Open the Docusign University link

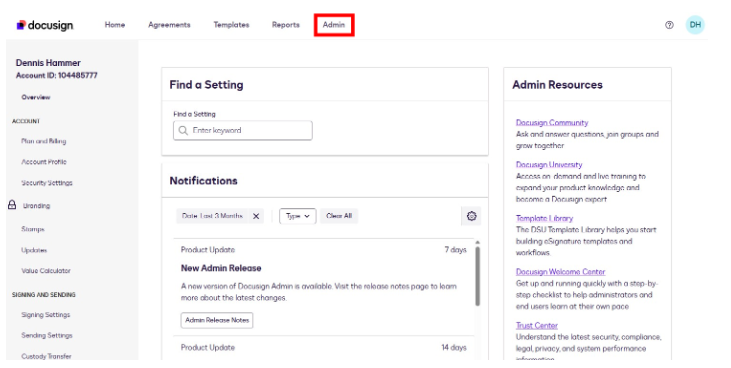(549, 165)
